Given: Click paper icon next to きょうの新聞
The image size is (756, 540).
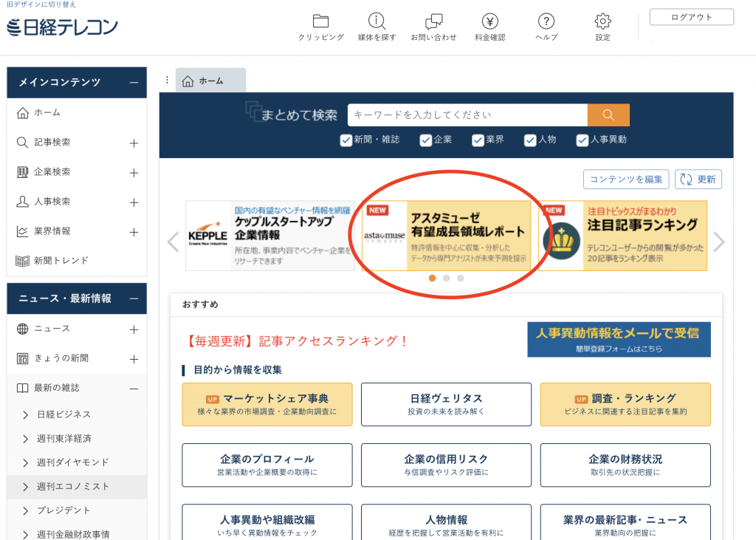Looking at the screenshot, I should pos(22,358).
